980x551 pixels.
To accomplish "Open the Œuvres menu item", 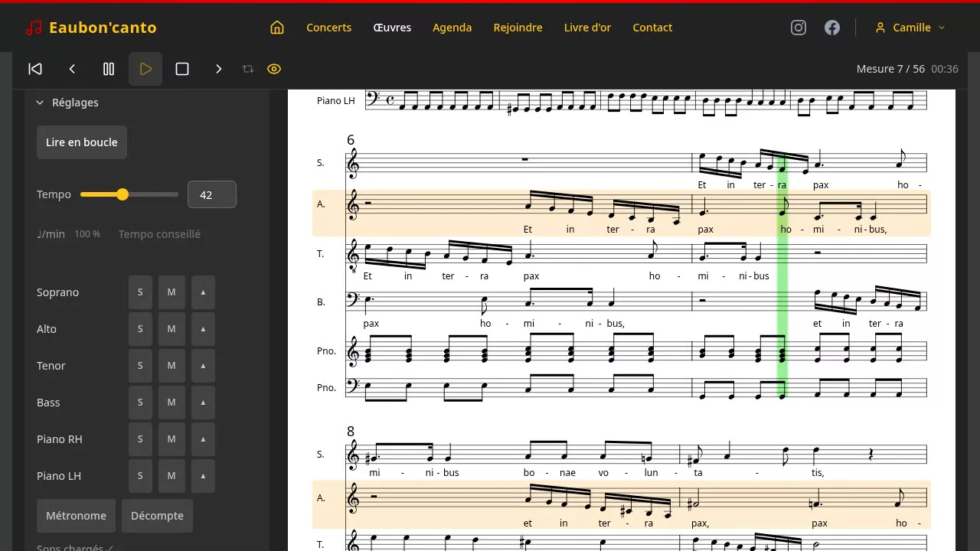I will pos(392,28).
